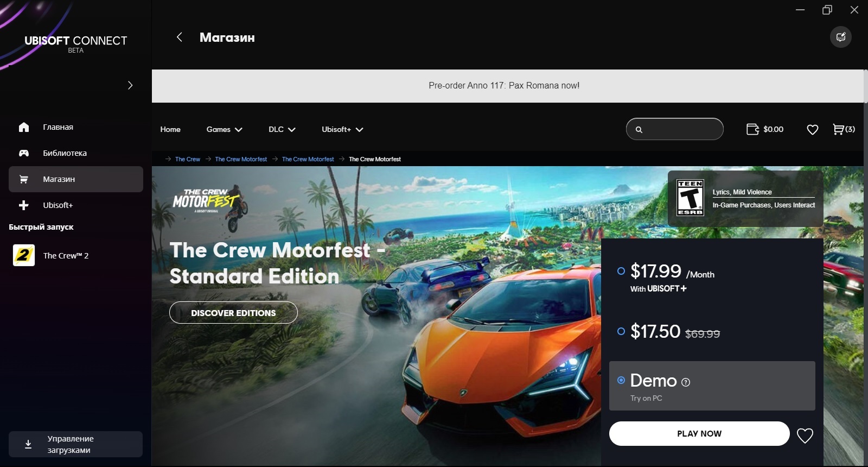Open Библиотека gamepad icon in sidebar
Screen dimensions: 868x467
pos(24,153)
